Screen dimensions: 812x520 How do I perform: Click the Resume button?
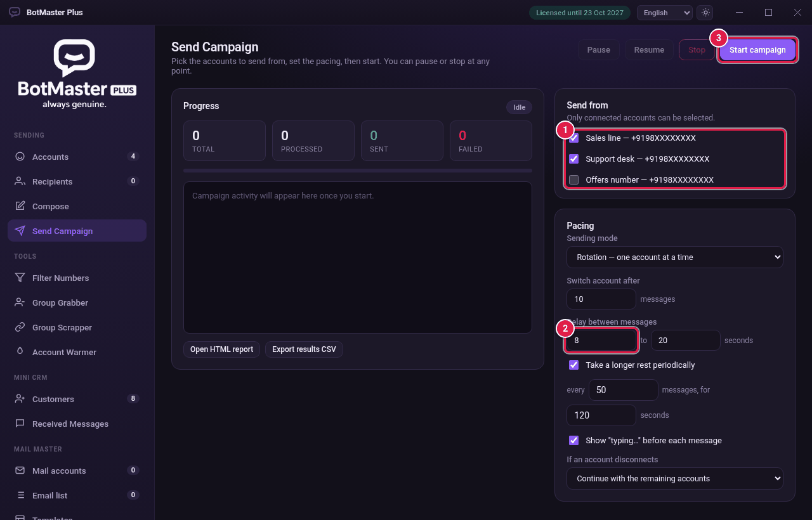point(649,50)
